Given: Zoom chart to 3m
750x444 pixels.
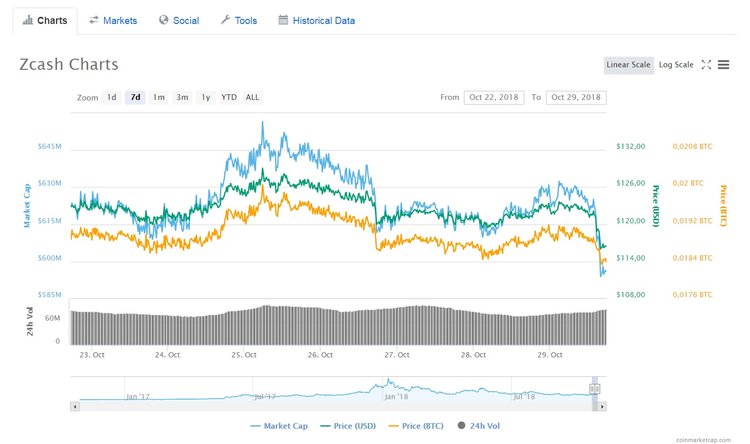Looking at the screenshot, I should (182, 97).
